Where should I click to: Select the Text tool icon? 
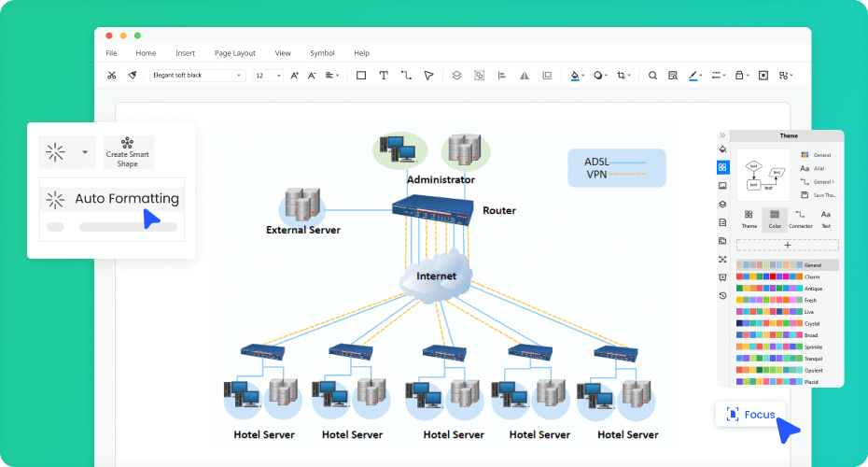point(384,76)
